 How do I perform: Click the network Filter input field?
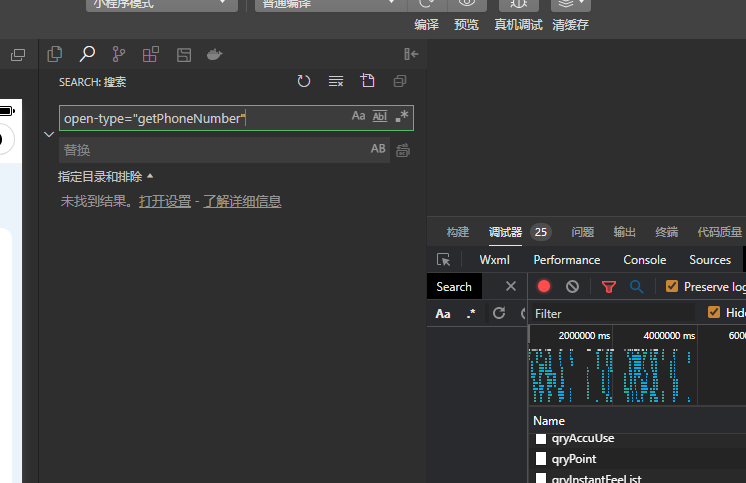(612, 314)
